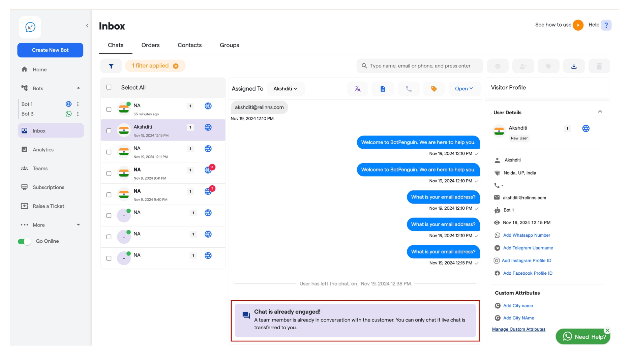Image resolution: width=629 pixels, height=364 pixels.
Task: Click Manage Custom Attributes link
Action: click(x=519, y=329)
